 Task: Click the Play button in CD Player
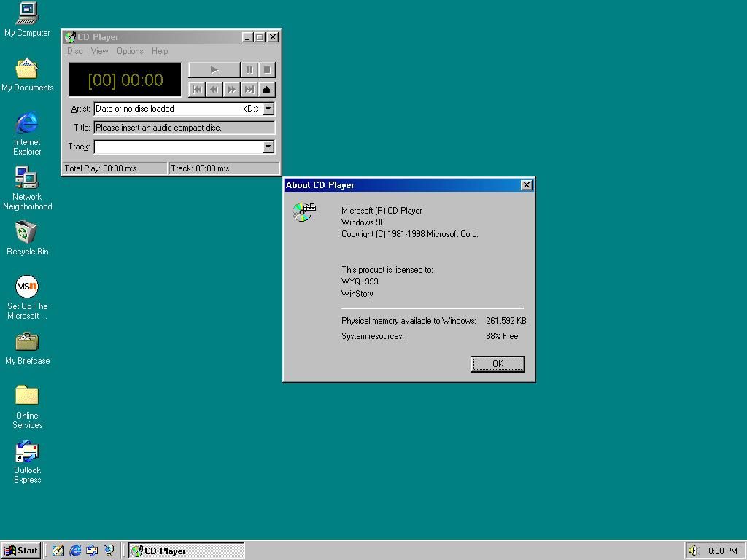point(214,70)
